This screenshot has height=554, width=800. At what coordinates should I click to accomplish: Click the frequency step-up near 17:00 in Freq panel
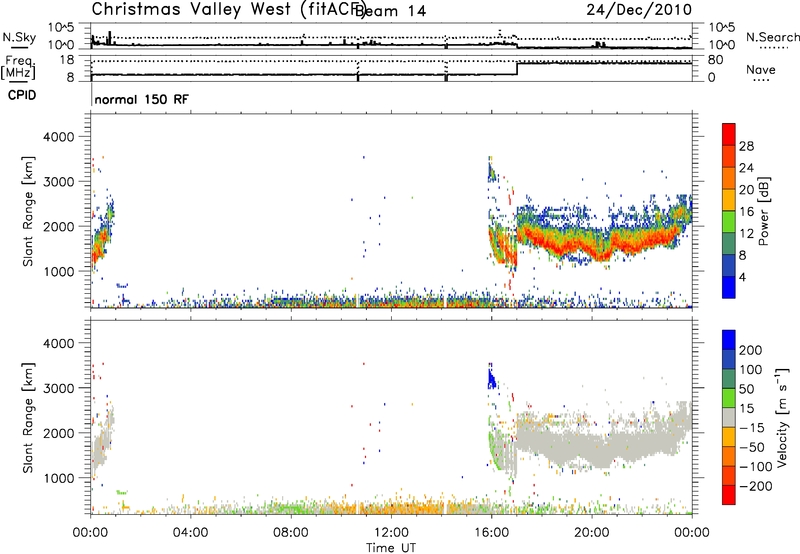tap(517, 69)
